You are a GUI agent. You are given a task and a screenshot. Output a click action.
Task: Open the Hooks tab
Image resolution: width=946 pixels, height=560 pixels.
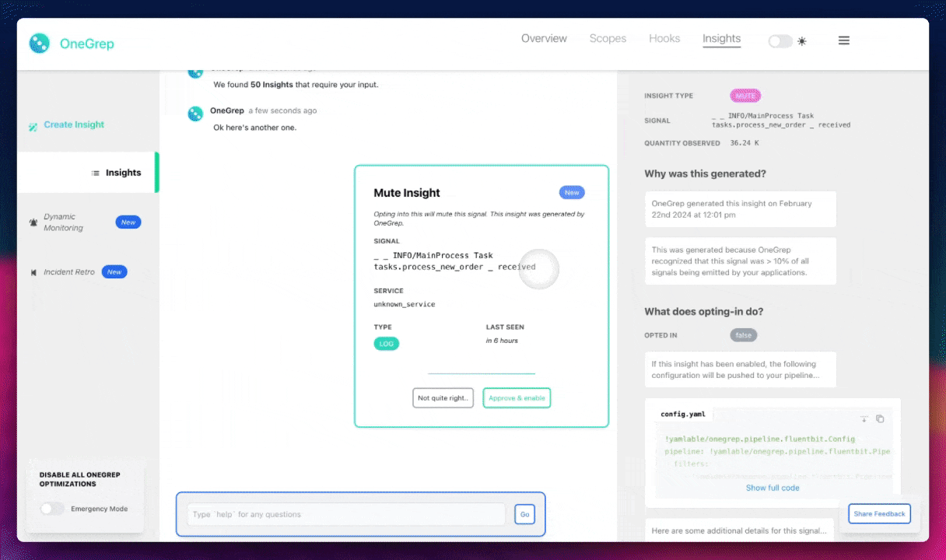[664, 39]
